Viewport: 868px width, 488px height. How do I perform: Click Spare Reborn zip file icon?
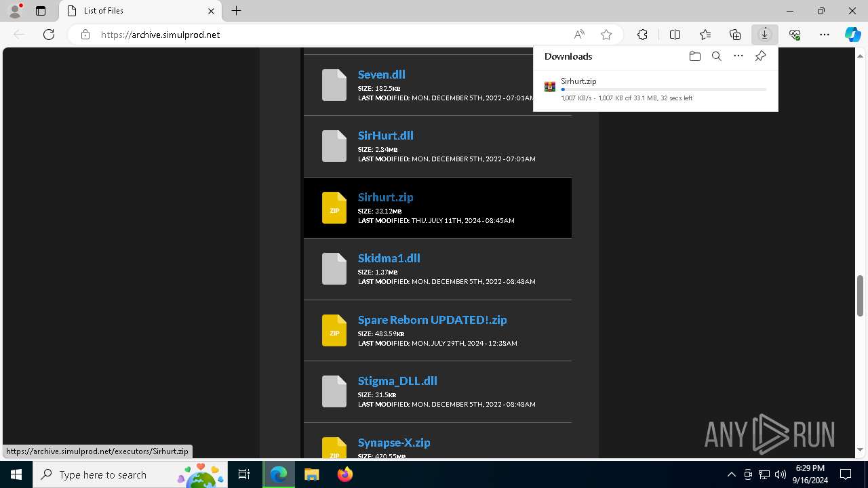[x=334, y=330]
